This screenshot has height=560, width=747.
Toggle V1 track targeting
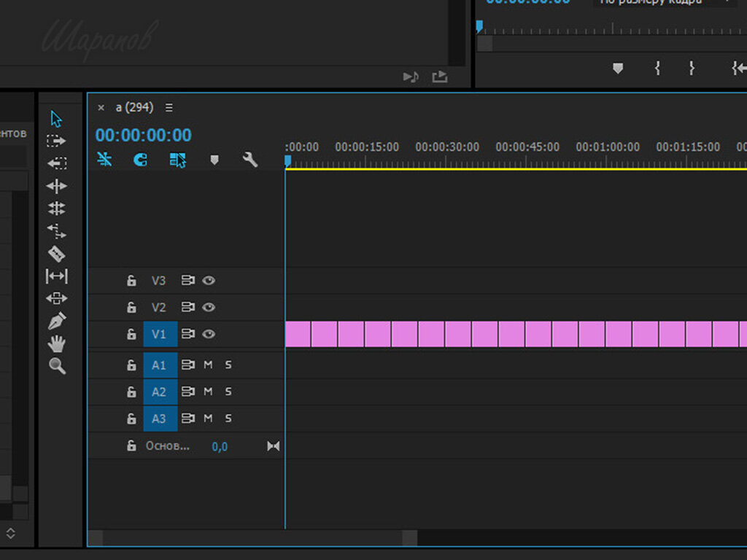[160, 334]
